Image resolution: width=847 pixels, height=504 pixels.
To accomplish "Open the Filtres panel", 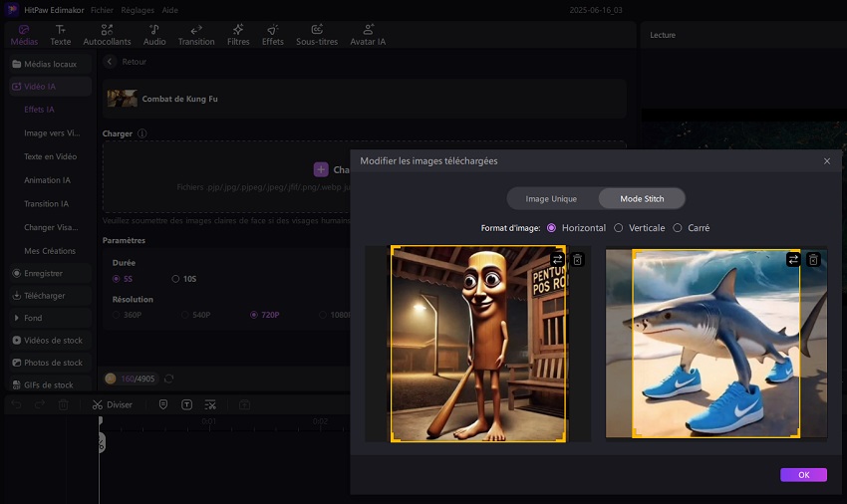I will tap(238, 35).
